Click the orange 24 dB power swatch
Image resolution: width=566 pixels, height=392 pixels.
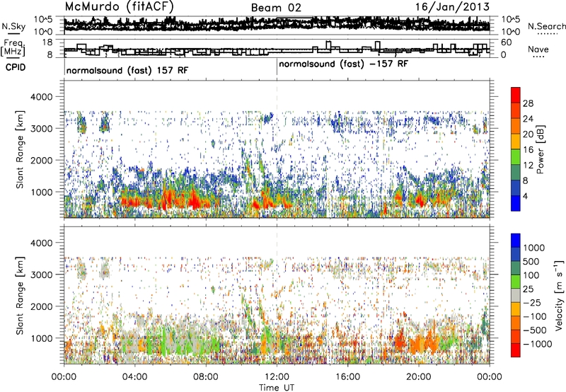click(x=516, y=126)
